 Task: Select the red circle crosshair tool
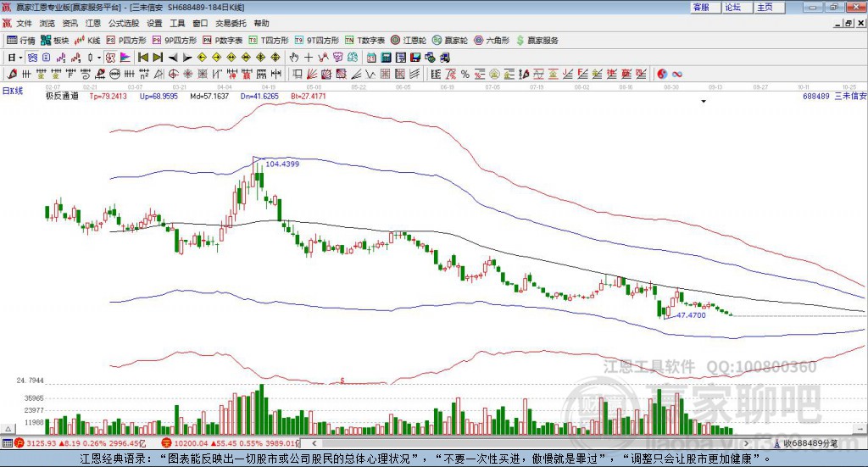tap(173, 74)
